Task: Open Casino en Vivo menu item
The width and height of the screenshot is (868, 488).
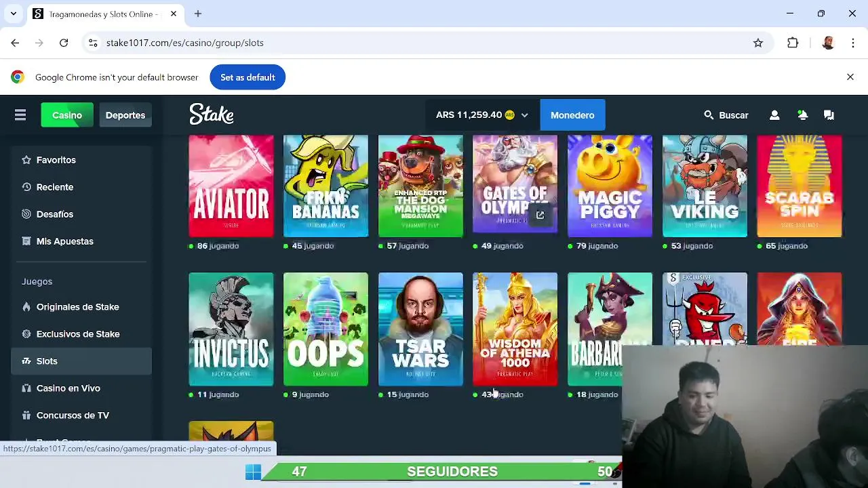Action: pos(81,388)
